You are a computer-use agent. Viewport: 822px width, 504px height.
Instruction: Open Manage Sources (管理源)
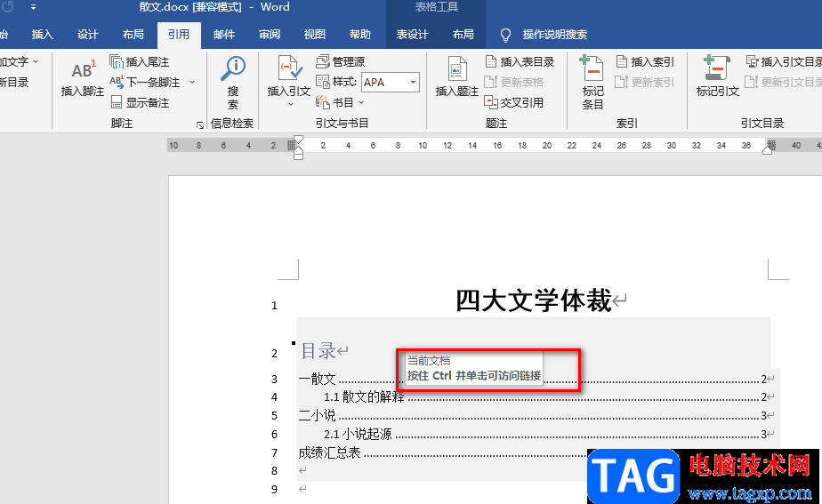click(x=340, y=62)
